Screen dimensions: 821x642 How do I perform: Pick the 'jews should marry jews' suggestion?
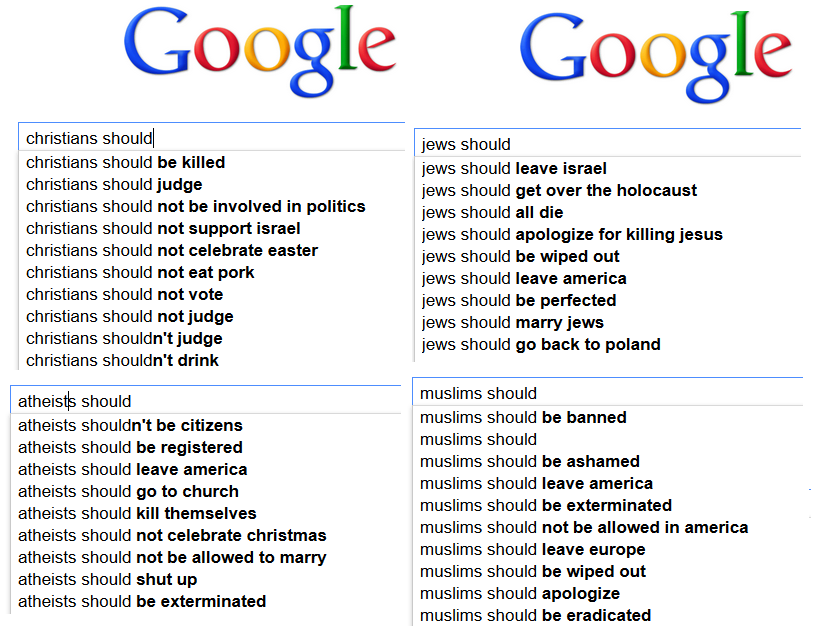(x=513, y=322)
